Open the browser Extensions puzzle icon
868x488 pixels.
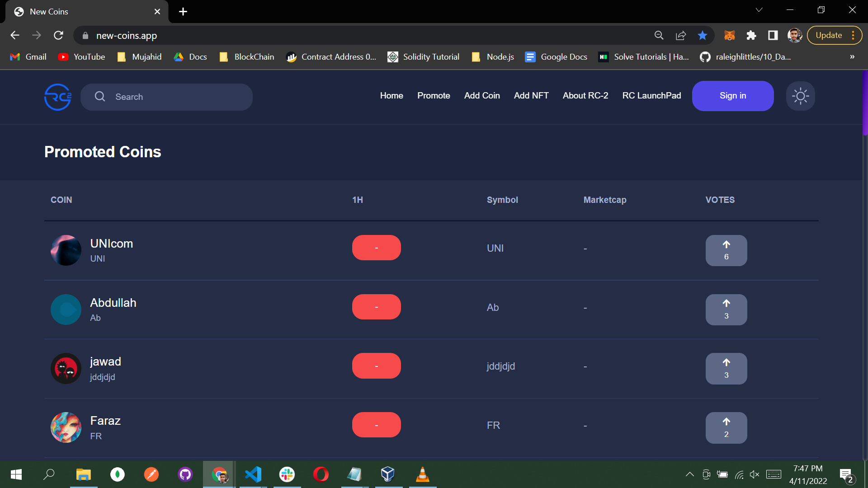751,35
